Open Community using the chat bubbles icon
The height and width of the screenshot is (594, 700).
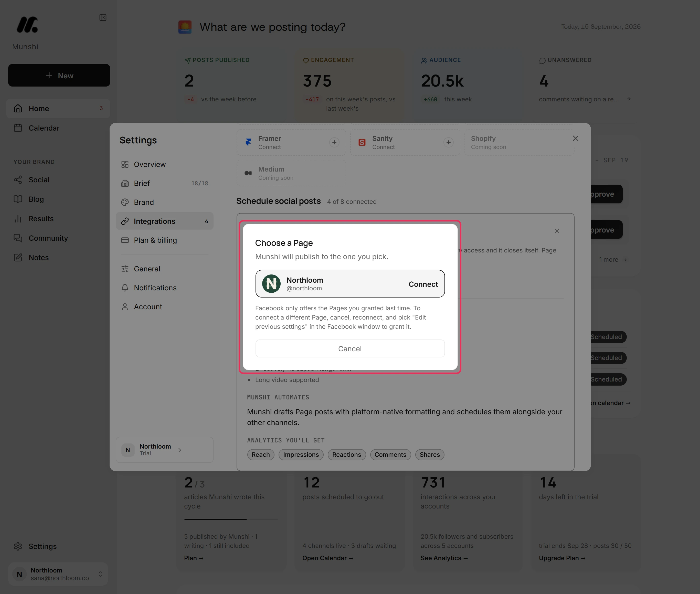click(18, 238)
